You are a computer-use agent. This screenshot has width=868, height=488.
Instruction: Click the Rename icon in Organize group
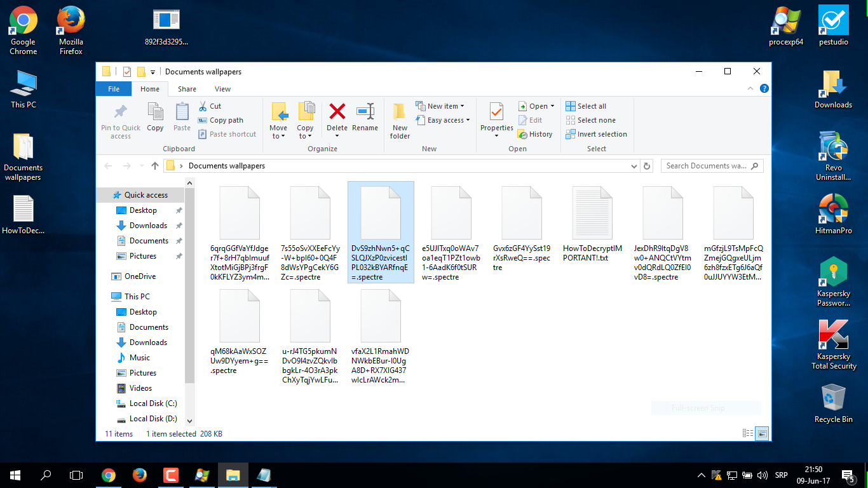pyautogui.click(x=365, y=118)
